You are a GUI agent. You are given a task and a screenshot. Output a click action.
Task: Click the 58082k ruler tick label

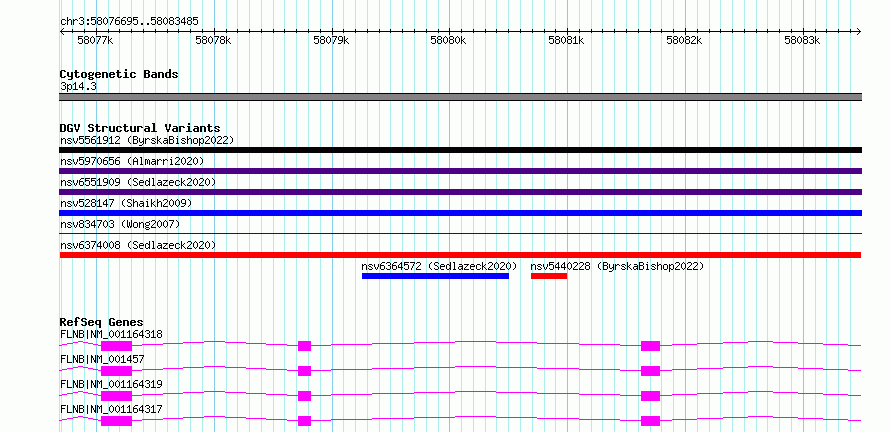point(685,40)
